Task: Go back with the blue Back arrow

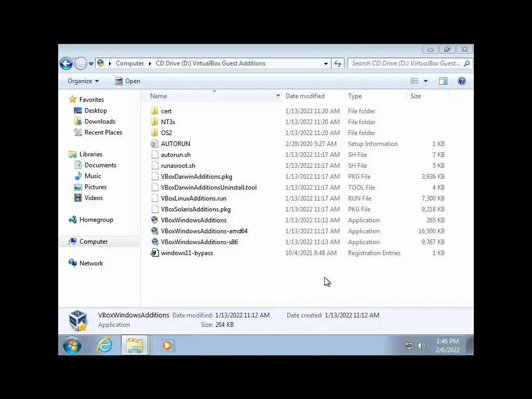Action: coord(66,63)
